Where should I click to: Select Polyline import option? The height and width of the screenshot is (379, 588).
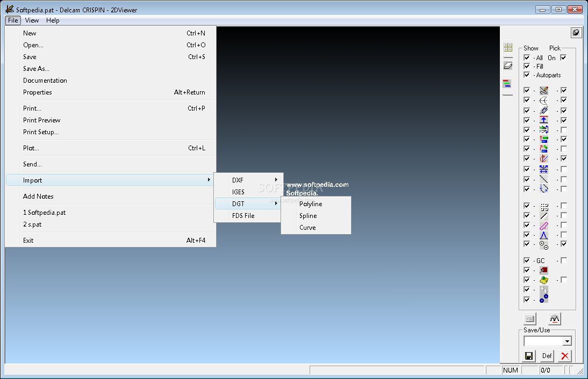click(316, 204)
